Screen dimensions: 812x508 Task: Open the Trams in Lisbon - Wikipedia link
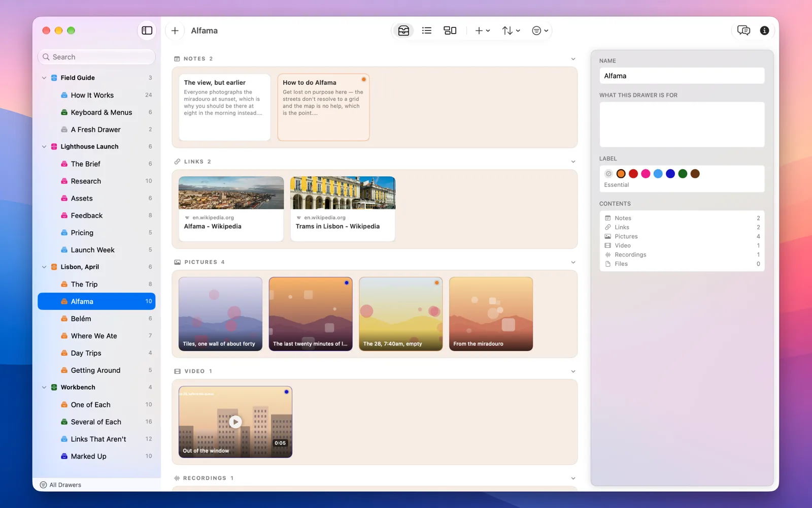(343, 208)
